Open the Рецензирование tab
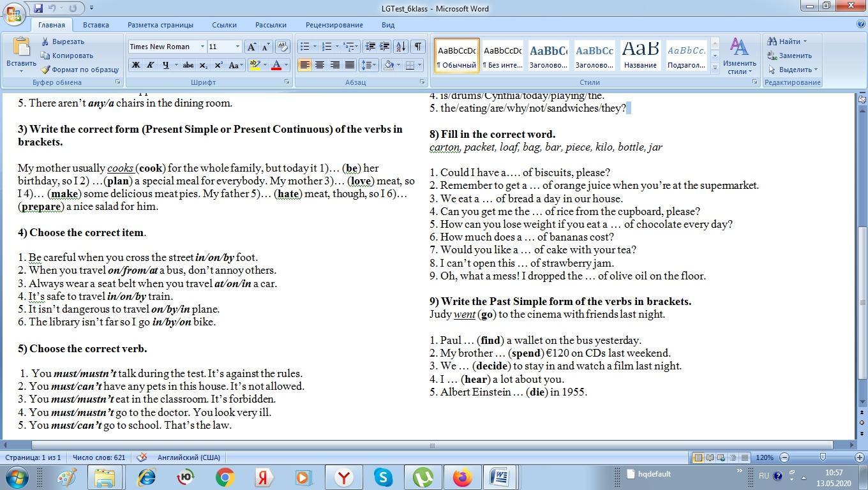The width and height of the screenshot is (868, 490). [x=334, y=25]
